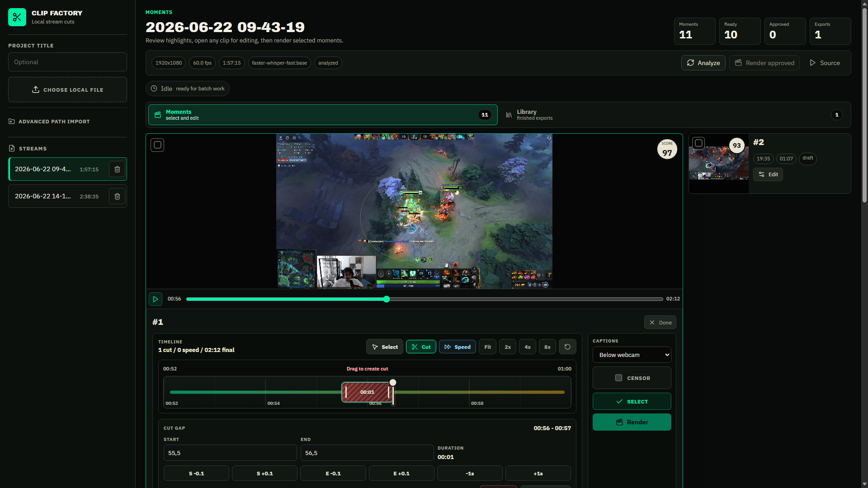
Task: Activate the Speed tool
Action: (457, 347)
